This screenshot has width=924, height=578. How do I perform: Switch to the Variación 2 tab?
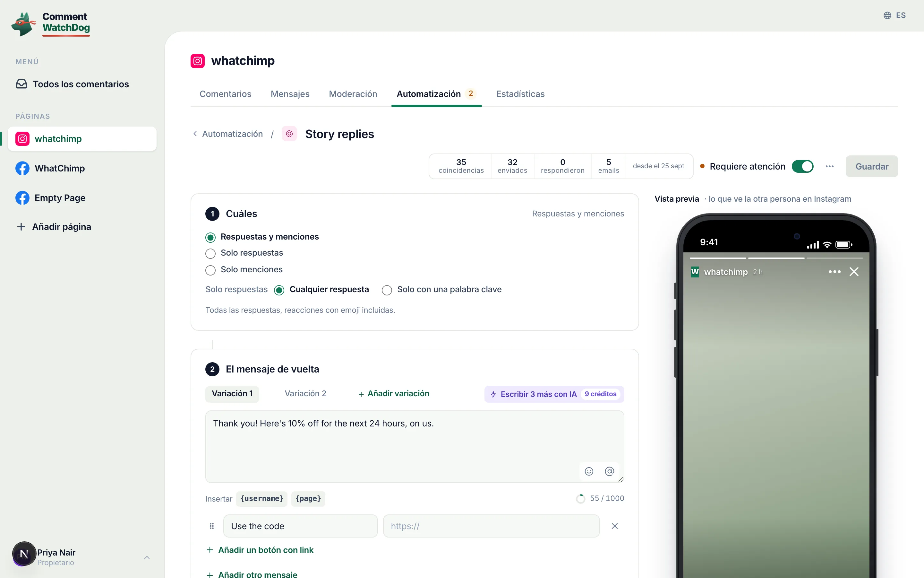pos(305,394)
